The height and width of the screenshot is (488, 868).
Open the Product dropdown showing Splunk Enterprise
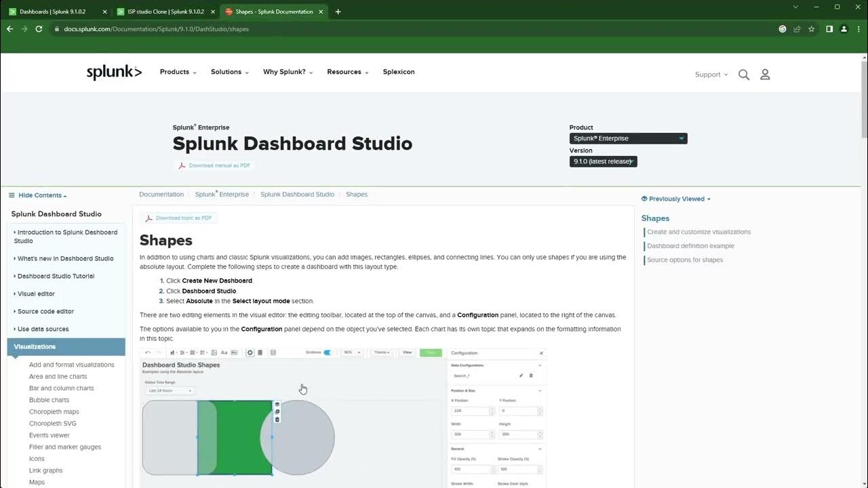click(x=628, y=138)
